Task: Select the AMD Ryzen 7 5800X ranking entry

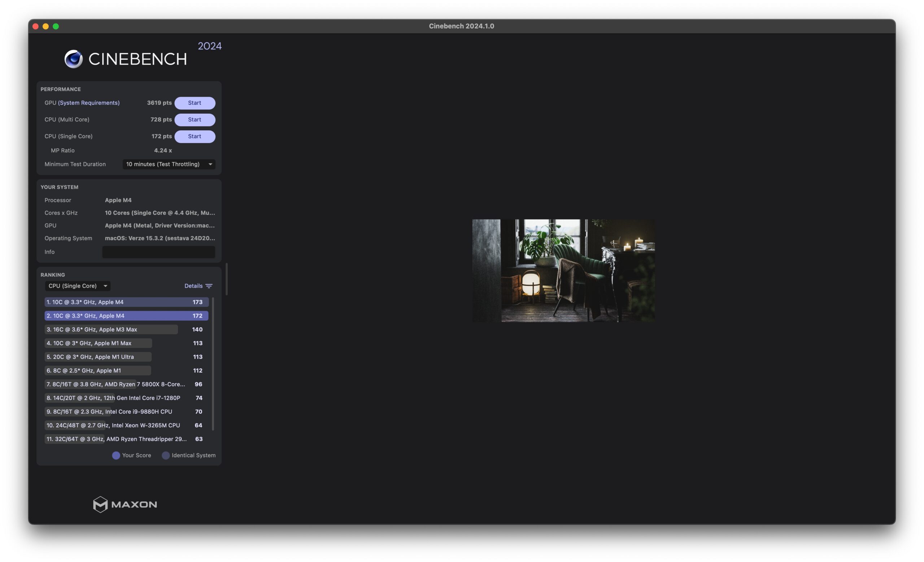Action: 126,384
